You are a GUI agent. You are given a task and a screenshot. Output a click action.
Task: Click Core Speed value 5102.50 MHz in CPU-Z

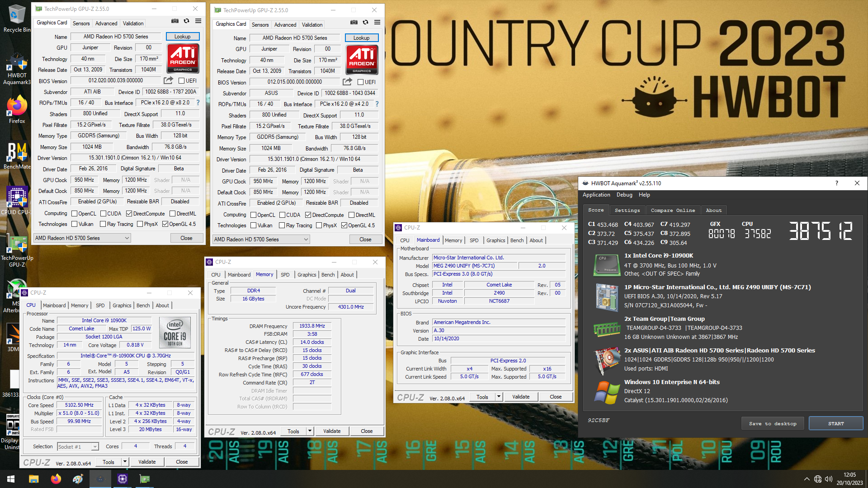coord(79,405)
